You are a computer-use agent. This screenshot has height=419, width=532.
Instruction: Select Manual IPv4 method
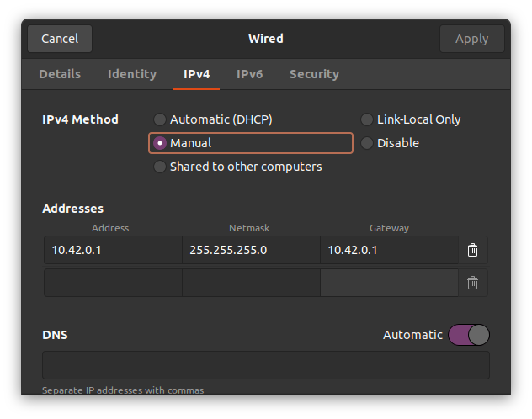click(160, 143)
